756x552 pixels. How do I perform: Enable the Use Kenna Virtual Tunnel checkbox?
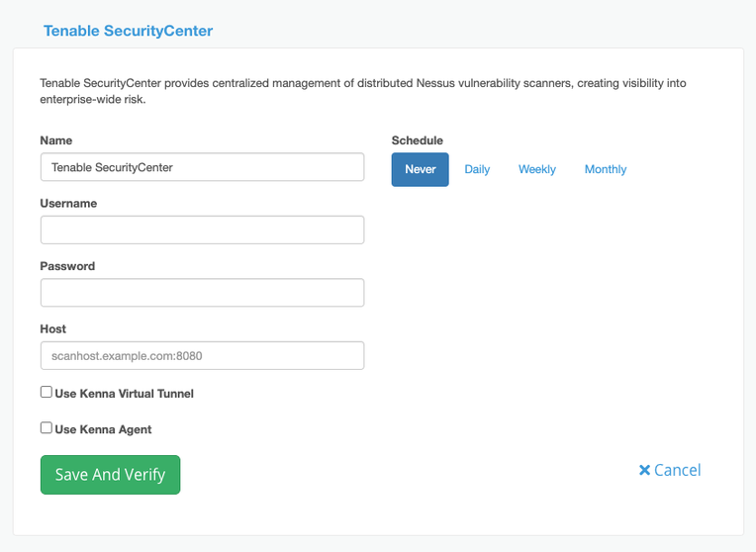[47, 392]
